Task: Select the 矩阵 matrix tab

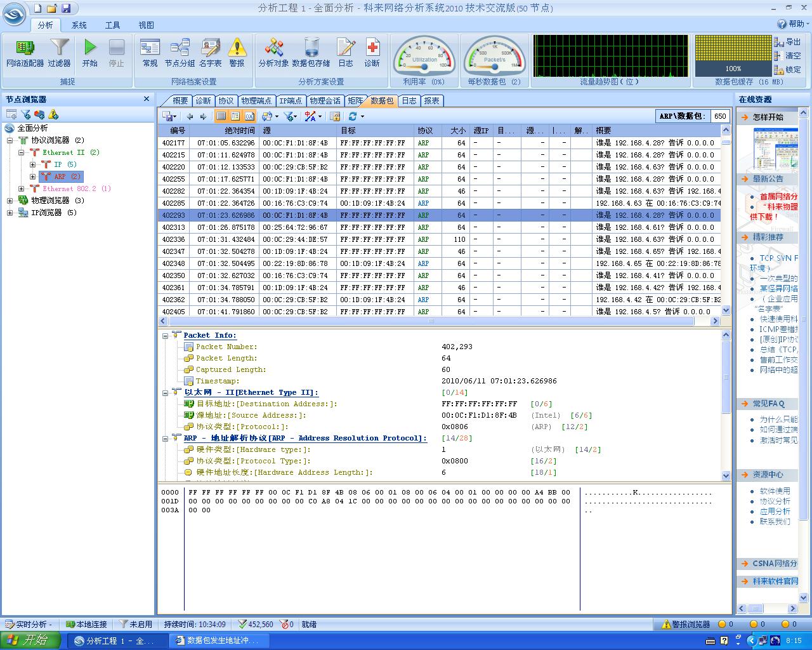Action: coord(355,101)
